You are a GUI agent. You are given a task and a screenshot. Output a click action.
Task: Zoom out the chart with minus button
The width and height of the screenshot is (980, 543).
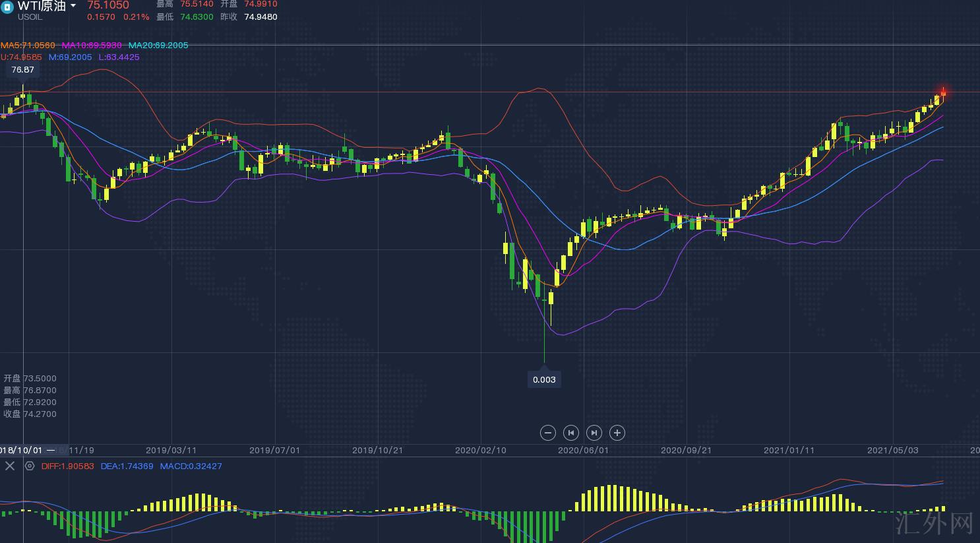click(547, 433)
